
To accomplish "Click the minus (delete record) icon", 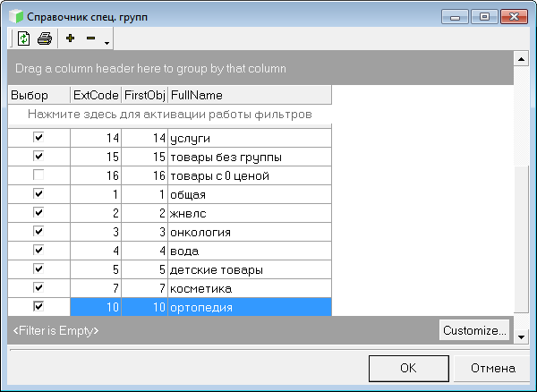I will tap(90, 38).
